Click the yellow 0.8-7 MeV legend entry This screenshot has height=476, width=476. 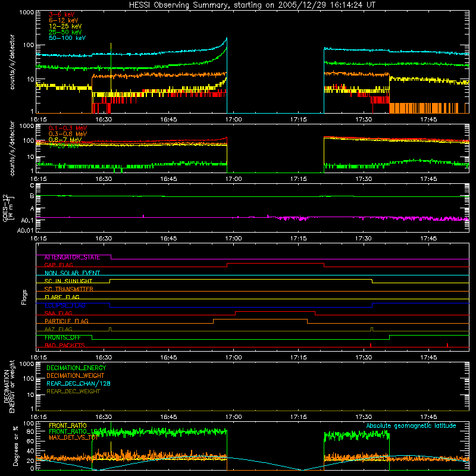tap(65, 140)
